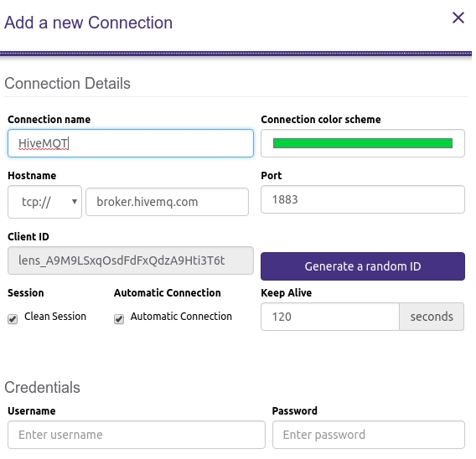
Task: Disable the Automatic Connection checkbox
Action: [x=119, y=319]
